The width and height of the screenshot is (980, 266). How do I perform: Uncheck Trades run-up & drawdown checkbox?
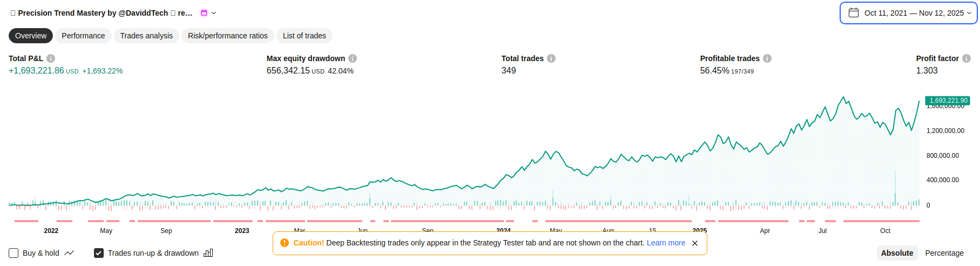(x=99, y=253)
